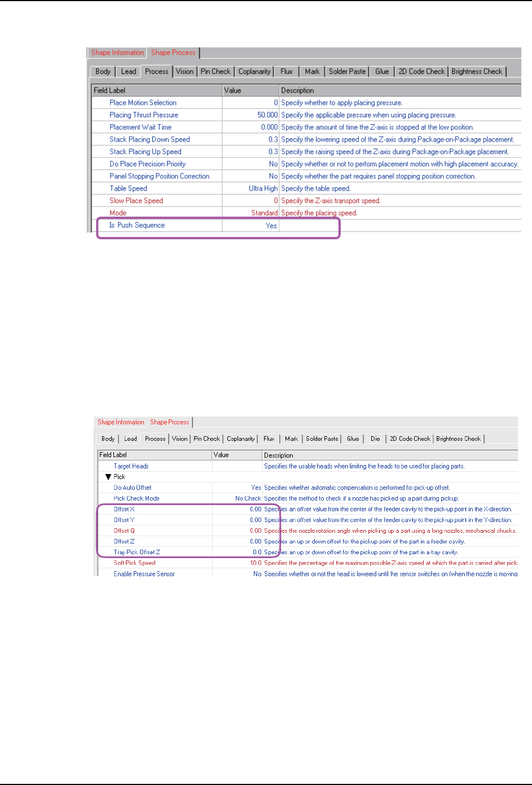Select Panel Stopping Position Correction field
This screenshot has height=785, width=532.
click(159, 176)
